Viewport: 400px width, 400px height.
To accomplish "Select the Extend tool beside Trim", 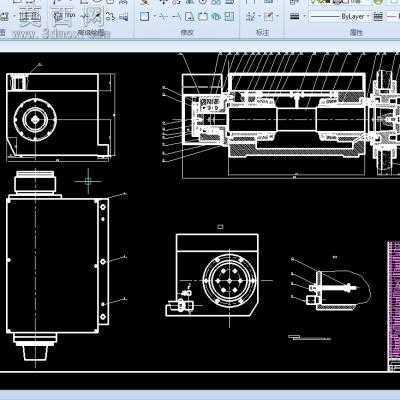I will pos(177,16).
